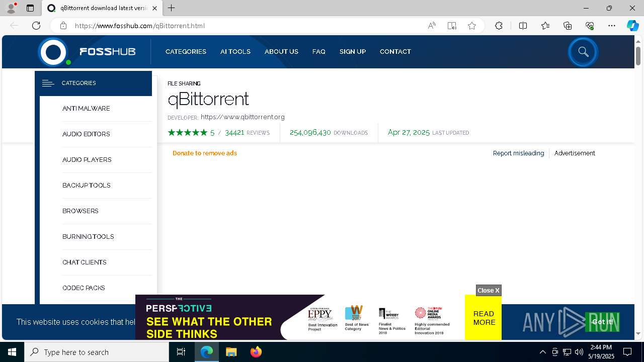
Task: Click the Windows taskbar search box
Action: click(97, 352)
